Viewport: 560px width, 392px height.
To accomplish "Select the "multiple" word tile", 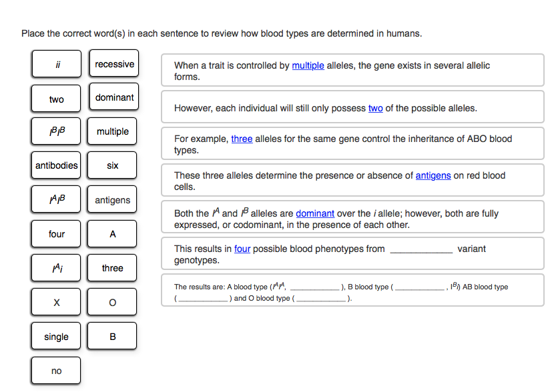I will (x=111, y=131).
